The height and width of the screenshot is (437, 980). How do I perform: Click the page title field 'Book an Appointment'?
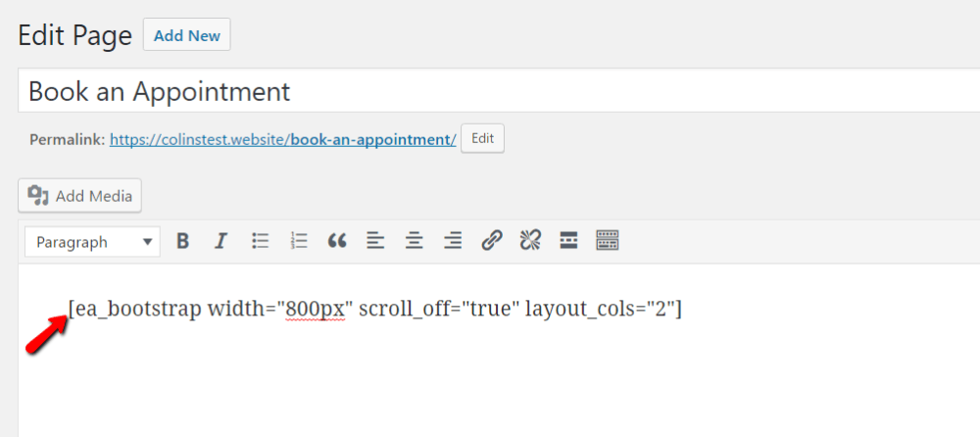point(490,92)
